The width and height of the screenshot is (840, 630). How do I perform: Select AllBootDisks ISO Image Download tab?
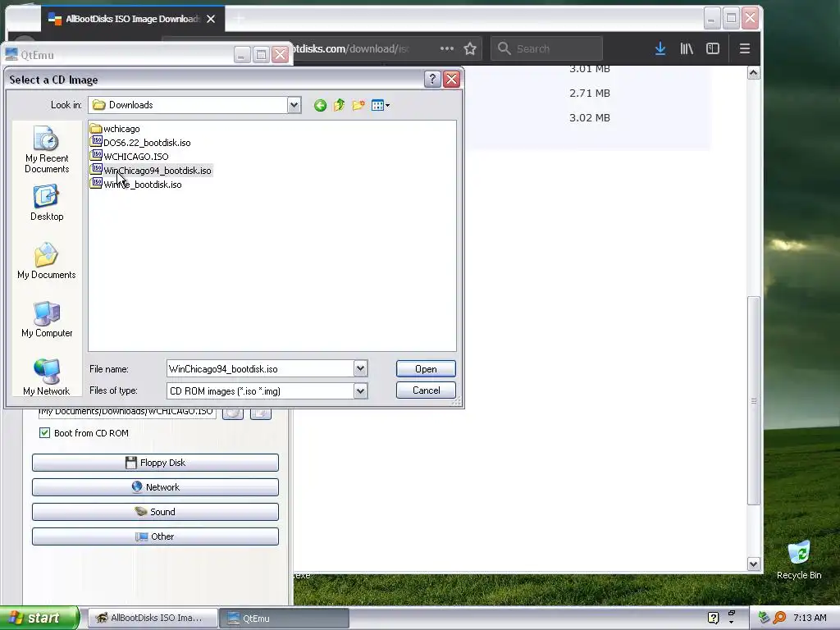pyautogui.click(x=132, y=19)
